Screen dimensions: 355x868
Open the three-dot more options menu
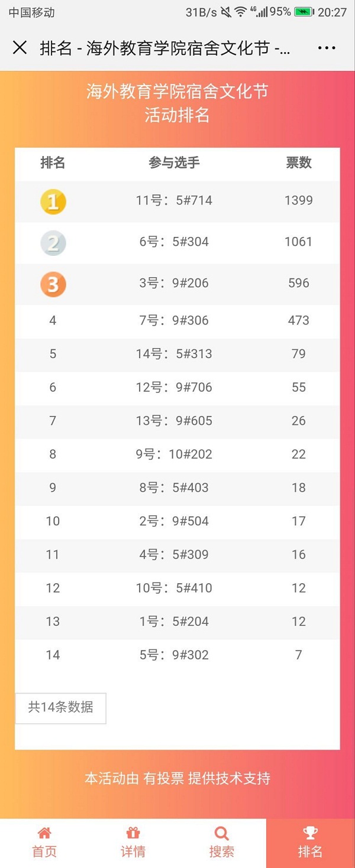[x=327, y=48]
